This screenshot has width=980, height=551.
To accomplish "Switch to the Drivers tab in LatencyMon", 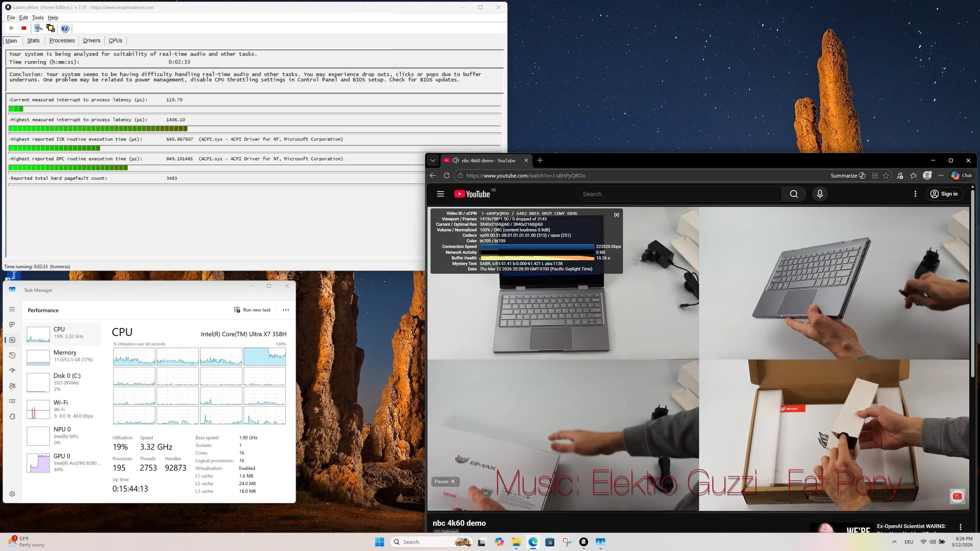I will click(91, 41).
